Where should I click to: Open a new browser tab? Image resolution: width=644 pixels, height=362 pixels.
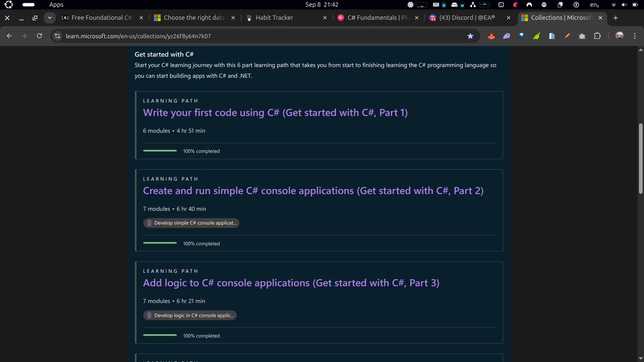615,18
